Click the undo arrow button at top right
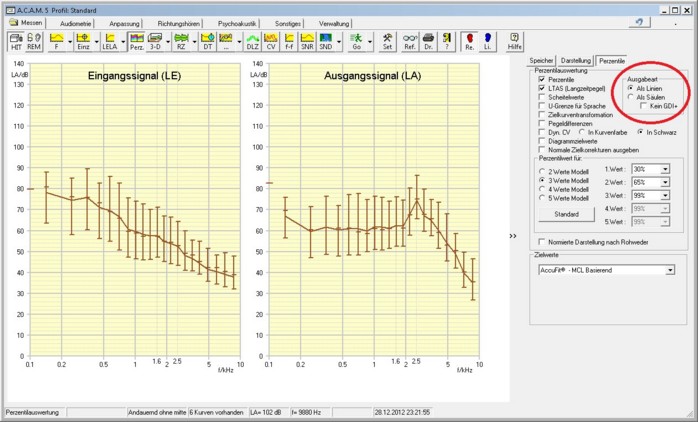This screenshot has width=698, height=422. pos(639,22)
